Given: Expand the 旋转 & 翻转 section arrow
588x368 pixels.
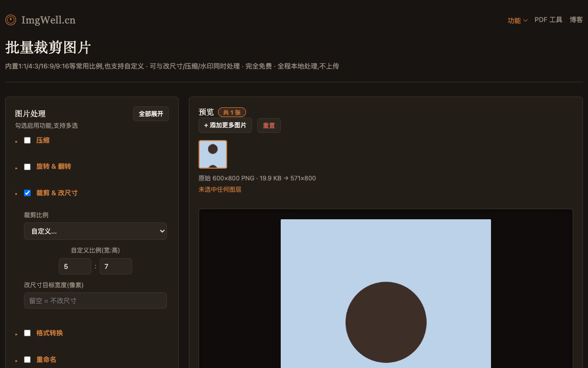Looking at the screenshot, I should tap(16, 168).
